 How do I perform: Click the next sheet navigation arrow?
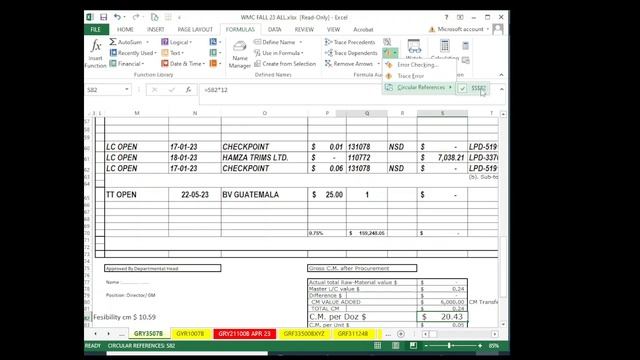coord(109,334)
